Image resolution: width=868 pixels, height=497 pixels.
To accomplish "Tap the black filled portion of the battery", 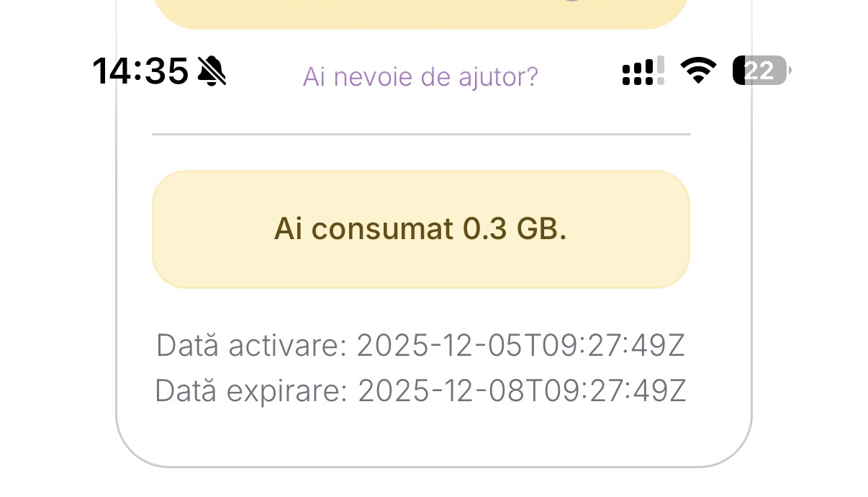I will [x=738, y=71].
